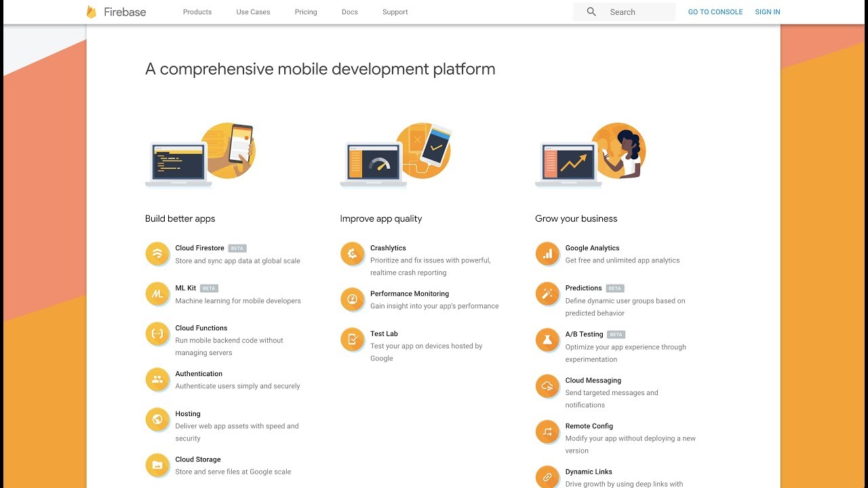This screenshot has height=488, width=868.
Task: Click the Firebase flame logo icon
Action: coord(92,12)
